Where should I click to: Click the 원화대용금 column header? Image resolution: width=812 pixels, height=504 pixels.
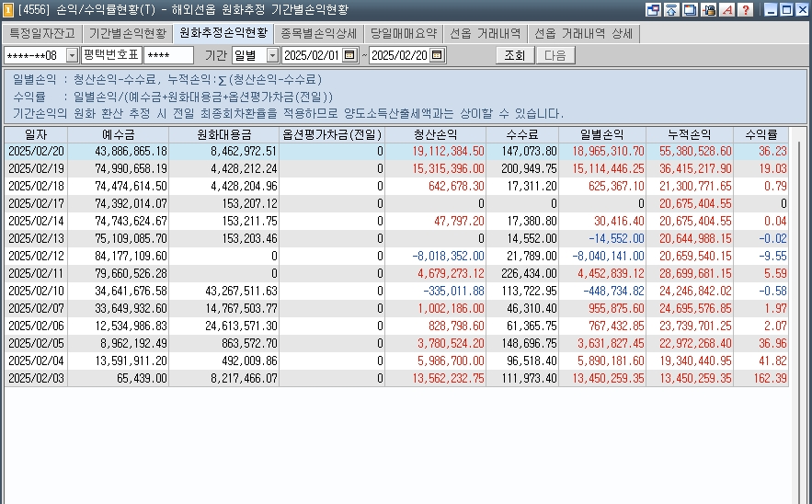tap(223, 134)
